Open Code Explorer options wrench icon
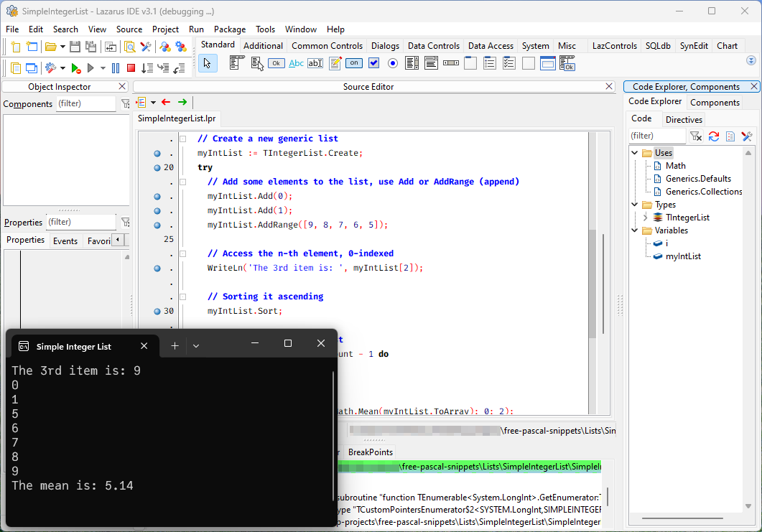Image resolution: width=762 pixels, height=532 pixels. click(x=747, y=136)
